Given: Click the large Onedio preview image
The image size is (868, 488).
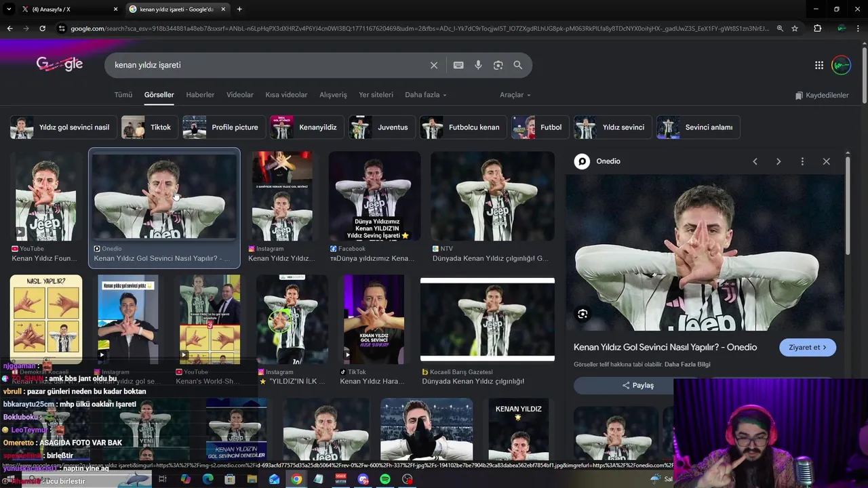Looking at the screenshot, I should (705, 252).
